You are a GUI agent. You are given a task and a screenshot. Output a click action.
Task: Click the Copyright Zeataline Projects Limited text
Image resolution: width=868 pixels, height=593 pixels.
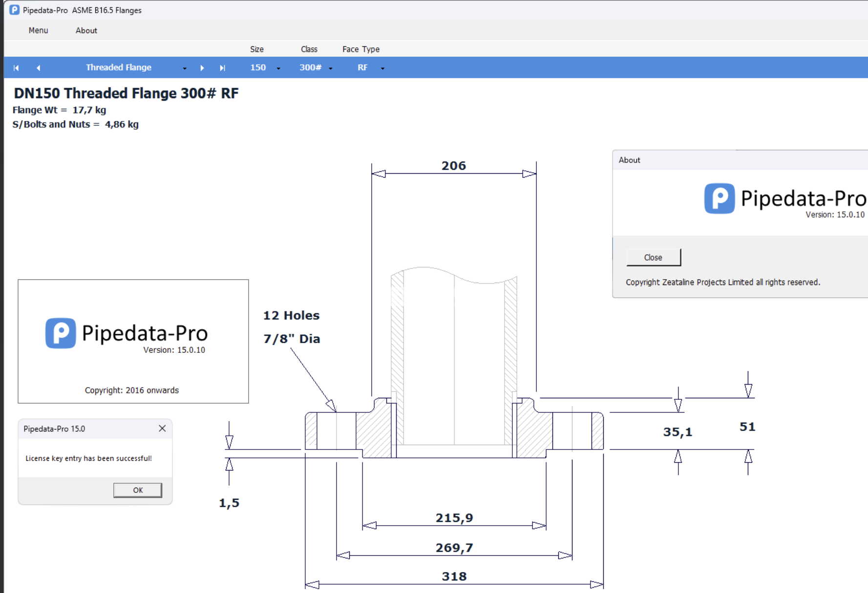723,282
